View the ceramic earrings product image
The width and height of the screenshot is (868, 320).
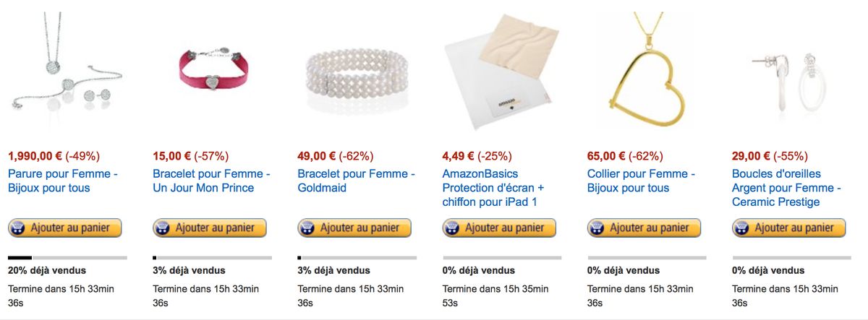[x=791, y=72]
